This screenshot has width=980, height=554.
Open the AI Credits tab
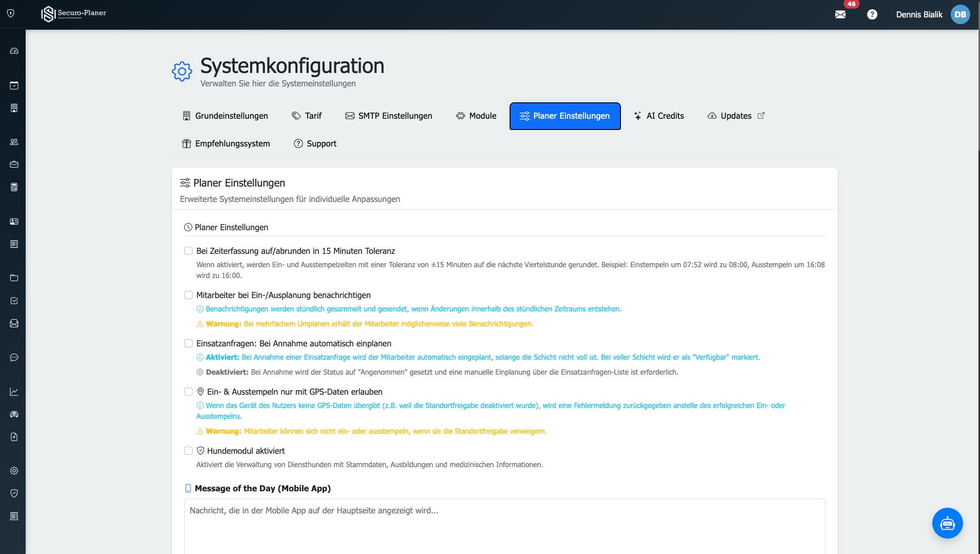pyautogui.click(x=659, y=116)
